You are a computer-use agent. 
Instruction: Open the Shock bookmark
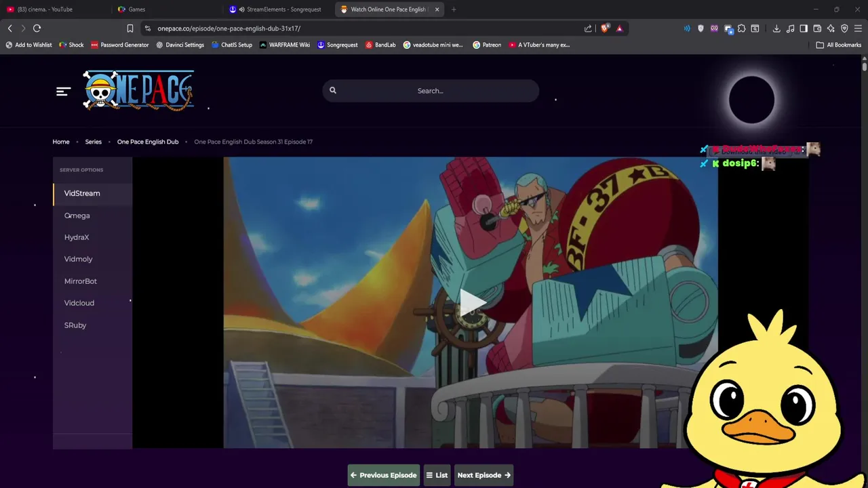point(71,45)
